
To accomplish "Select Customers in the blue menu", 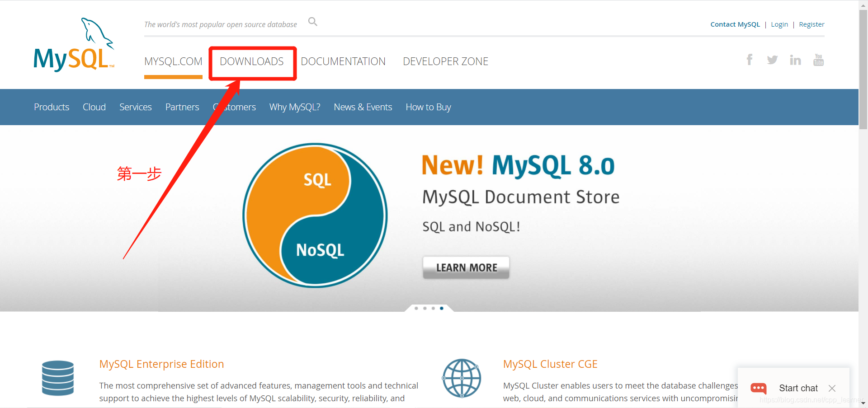I will click(234, 107).
